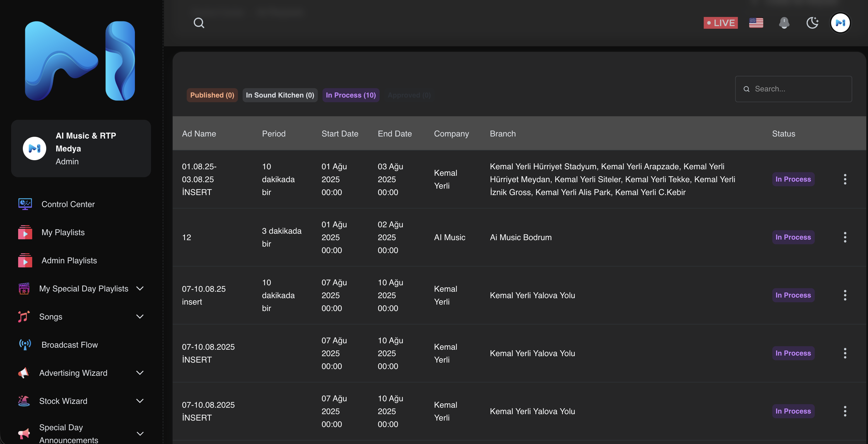Viewport: 868px width, 444px height.
Task: Go to My Playlists
Action: pyautogui.click(x=63, y=232)
